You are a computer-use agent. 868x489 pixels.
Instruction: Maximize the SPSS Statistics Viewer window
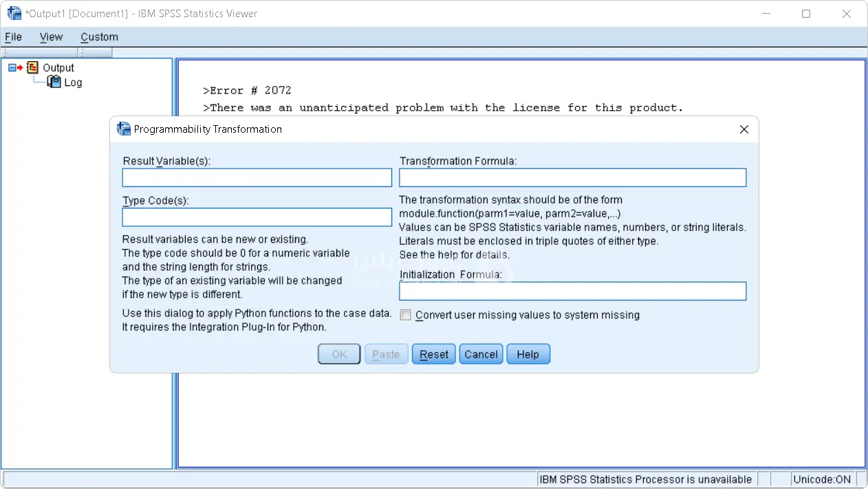click(806, 14)
